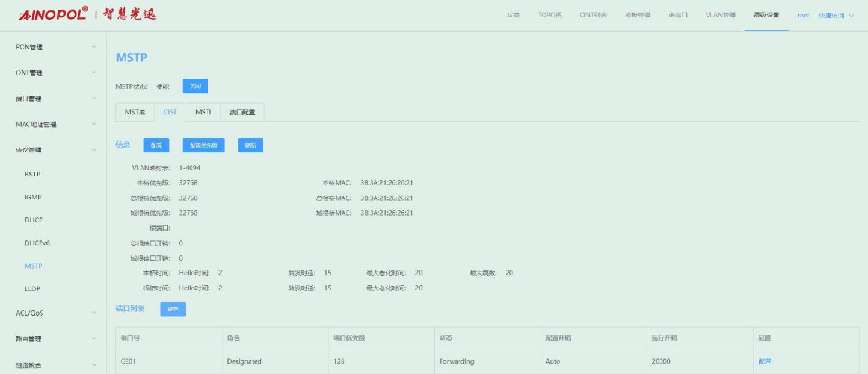Collapse the 协议管理 sidebar section
868x374 pixels.
click(x=94, y=150)
